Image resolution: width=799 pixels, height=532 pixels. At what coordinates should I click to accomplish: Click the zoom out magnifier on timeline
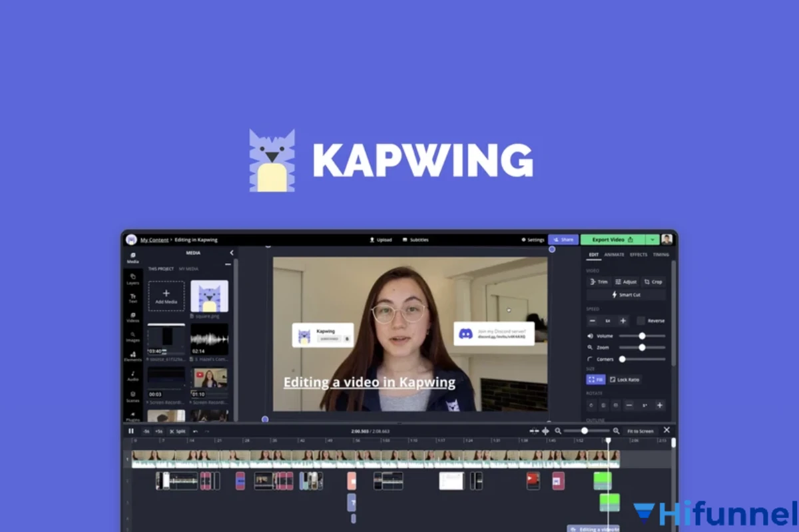point(558,431)
